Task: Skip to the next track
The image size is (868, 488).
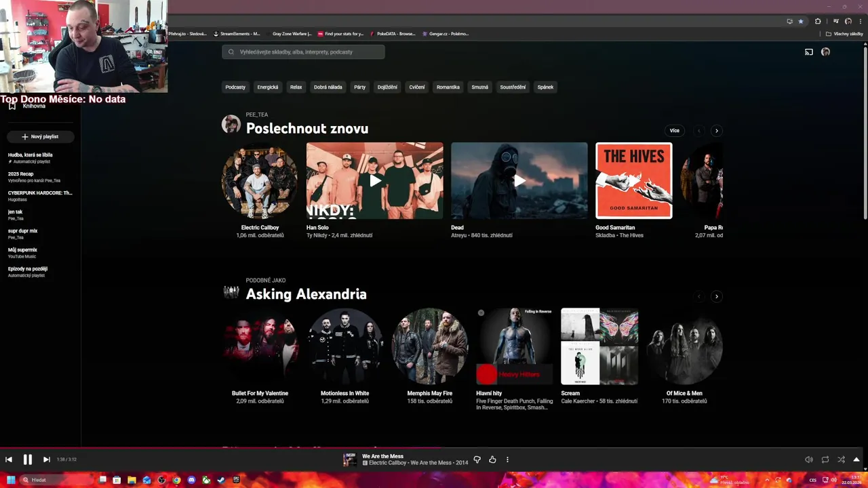Action: tap(47, 460)
